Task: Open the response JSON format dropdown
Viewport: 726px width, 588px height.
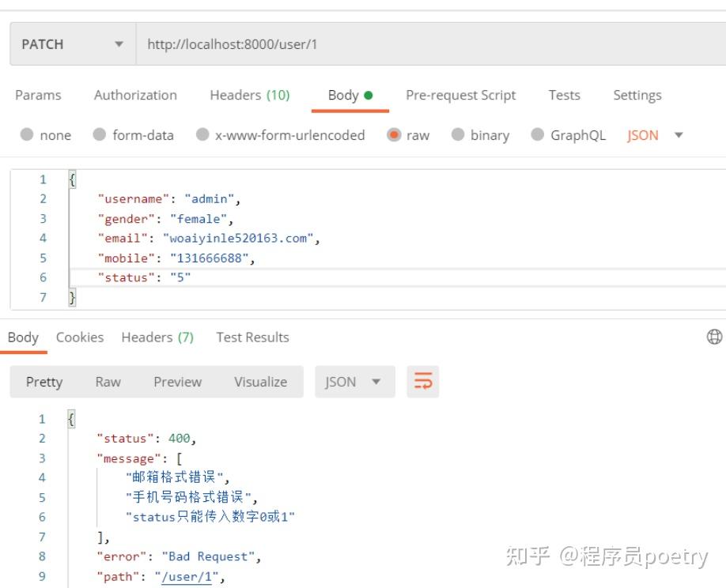Action: [354, 382]
